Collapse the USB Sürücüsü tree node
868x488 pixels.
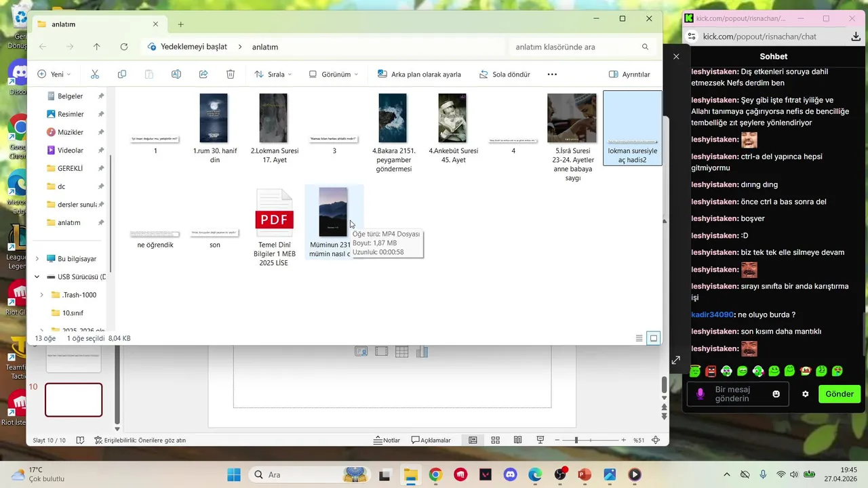[x=37, y=277]
